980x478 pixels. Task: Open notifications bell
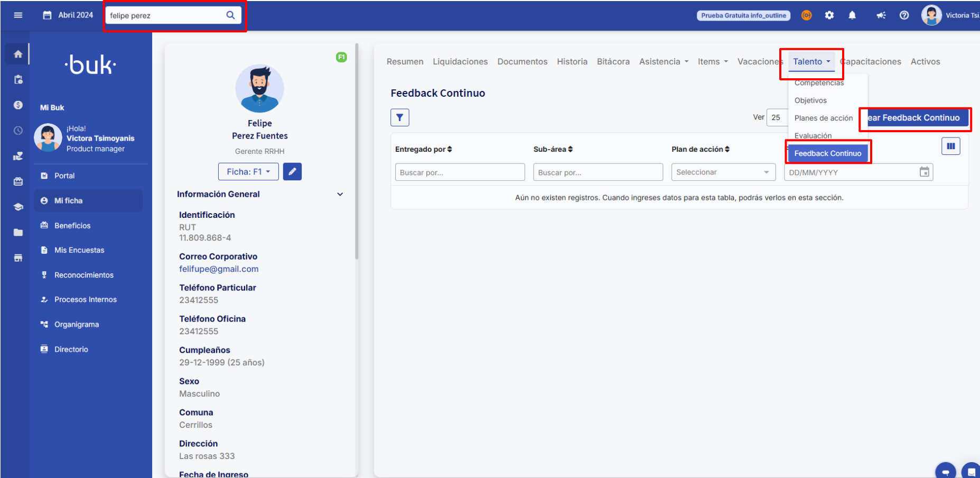pyautogui.click(x=852, y=15)
